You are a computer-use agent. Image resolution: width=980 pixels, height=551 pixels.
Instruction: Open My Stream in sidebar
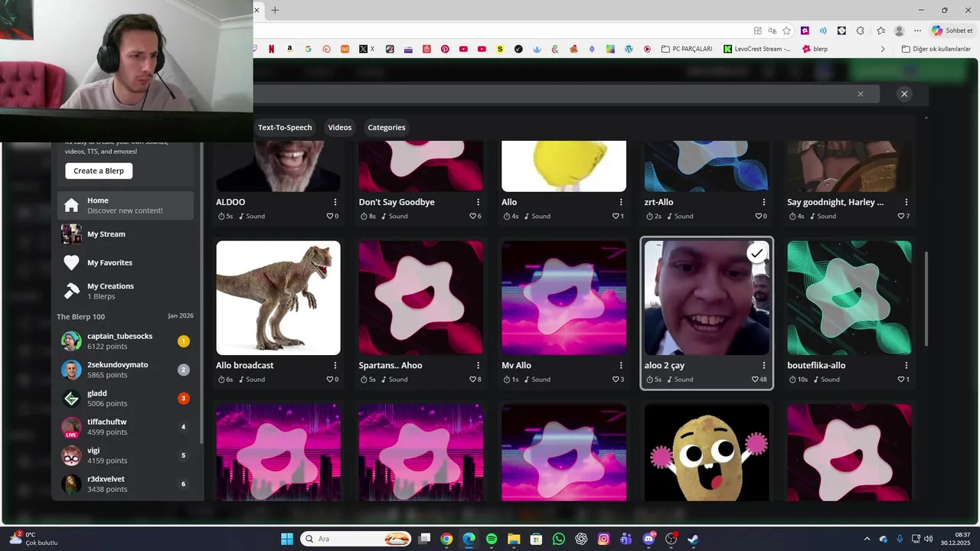coord(126,234)
